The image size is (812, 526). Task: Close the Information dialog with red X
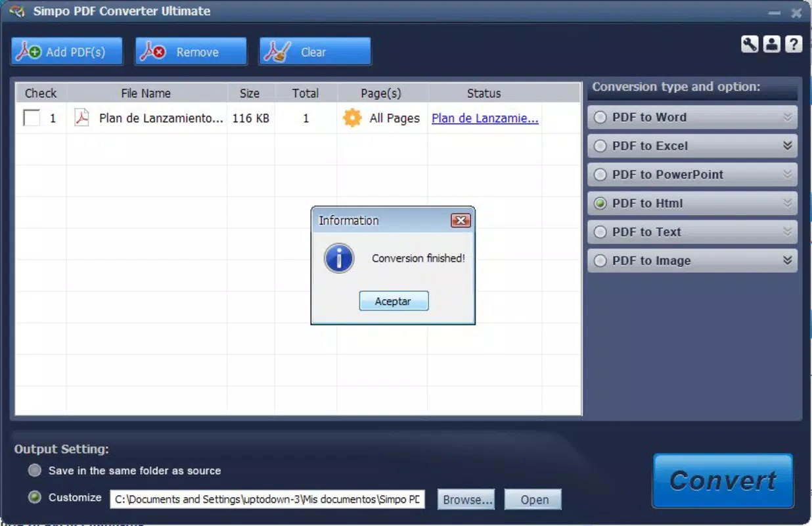461,220
